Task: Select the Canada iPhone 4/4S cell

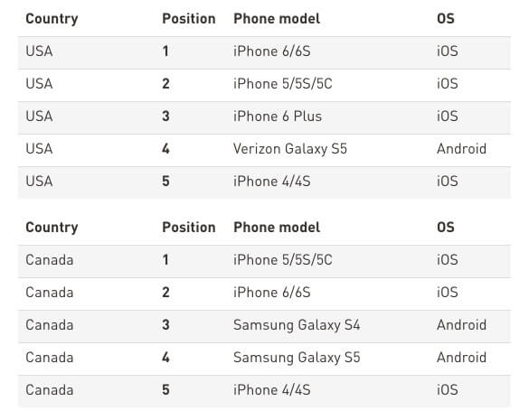Action: point(272,390)
